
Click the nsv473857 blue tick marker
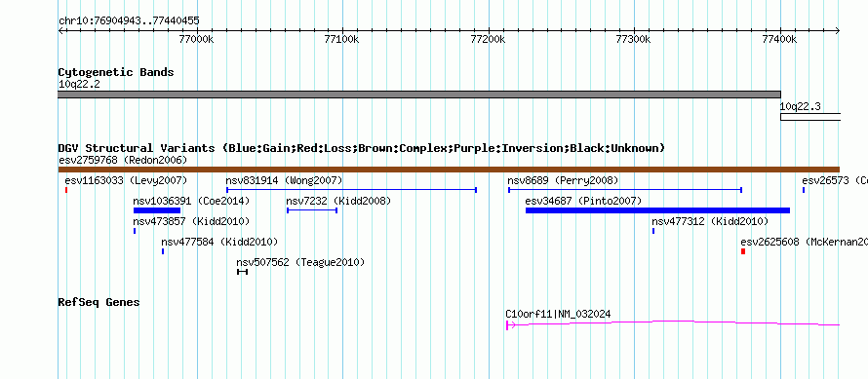[135, 231]
